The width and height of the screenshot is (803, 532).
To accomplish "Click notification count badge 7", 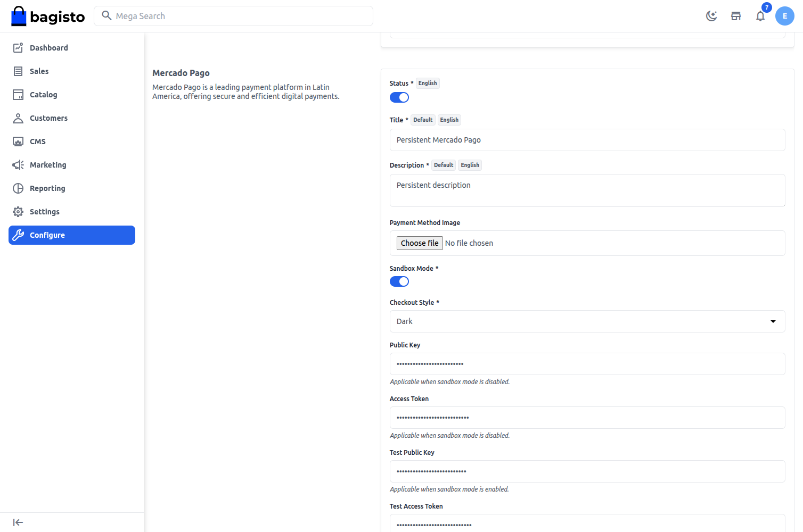I will point(767,7).
